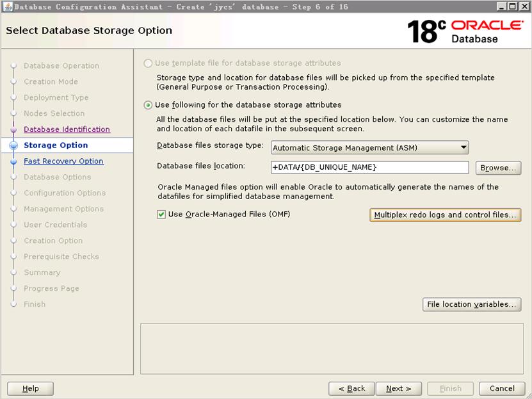This screenshot has height=399, width=532.
Task: Click the Management Options step label
Action: (x=63, y=209)
